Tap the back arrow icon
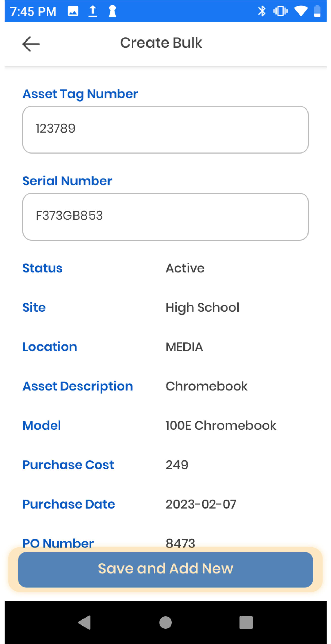Viewport: 331px width, 644px height. 31,44
